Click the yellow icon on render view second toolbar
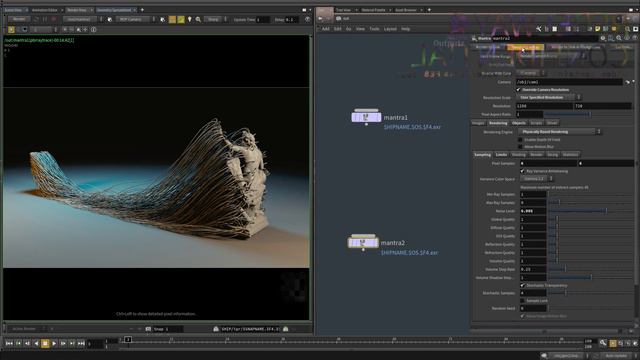The height and width of the screenshot is (360, 640). [11, 29]
